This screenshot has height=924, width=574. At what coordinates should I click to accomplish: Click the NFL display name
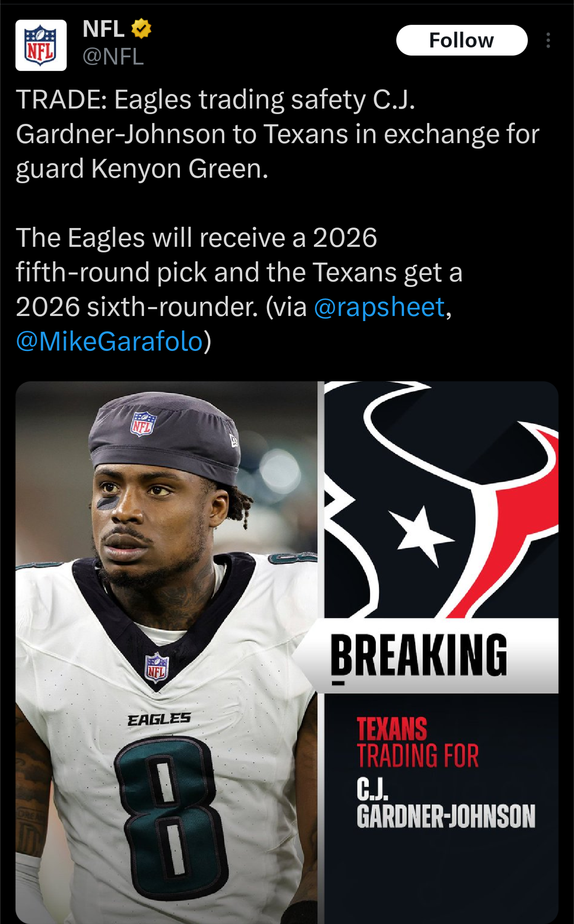coord(103,29)
